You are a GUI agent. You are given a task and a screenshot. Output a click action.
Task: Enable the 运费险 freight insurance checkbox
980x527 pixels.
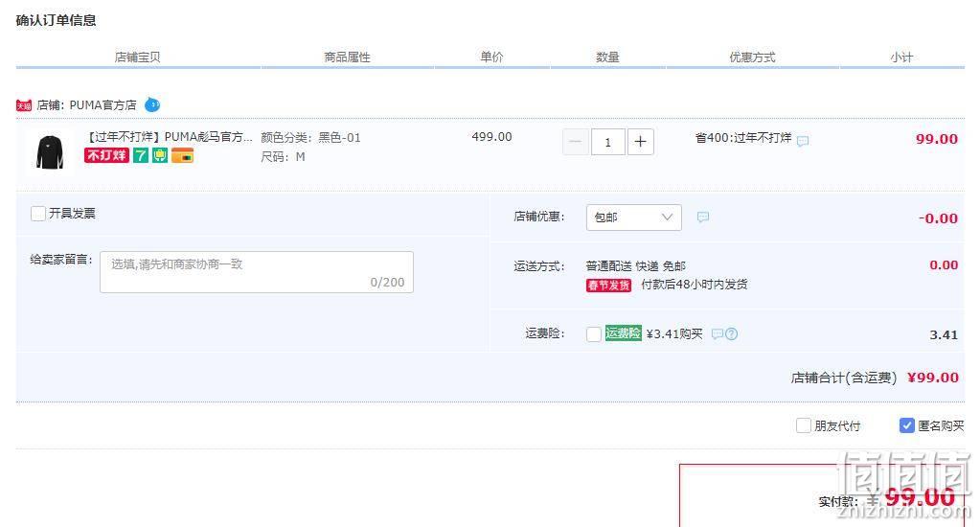click(594, 334)
